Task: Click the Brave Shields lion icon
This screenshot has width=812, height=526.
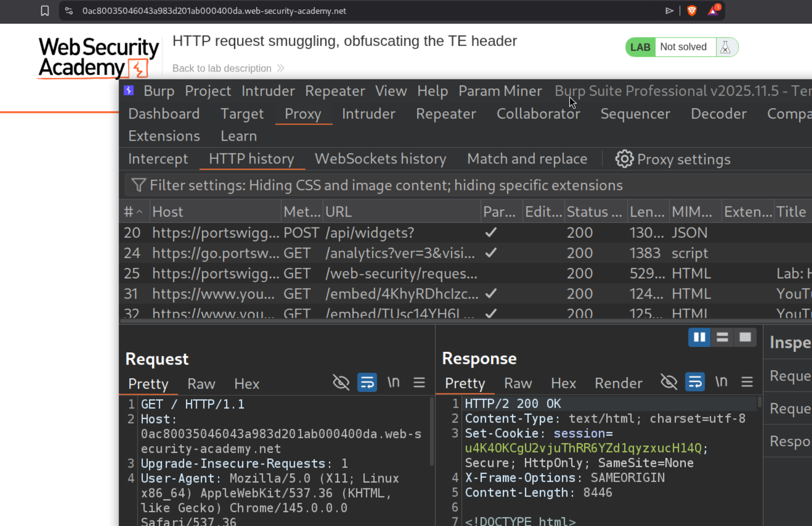Action: 692,10
